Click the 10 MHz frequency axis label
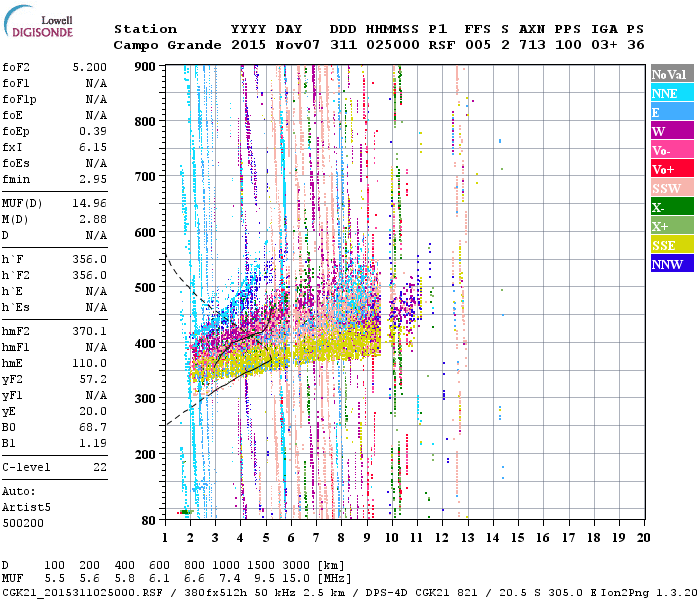 click(392, 538)
